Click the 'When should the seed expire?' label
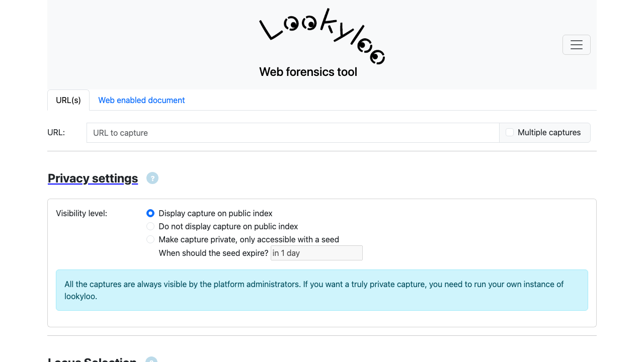Image resolution: width=644 pixels, height=362 pixels. [213, 253]
